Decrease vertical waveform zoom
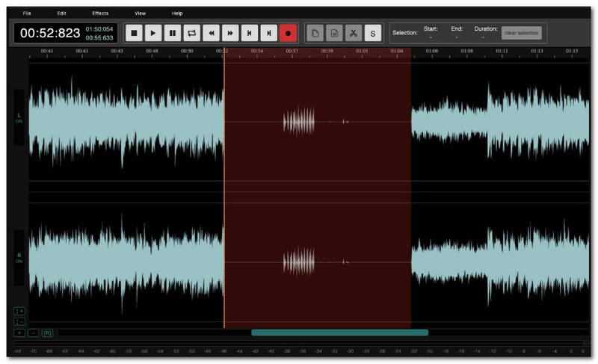Viewport: 598px width, 364px height. pyautogui.click(x=19, y=322)
